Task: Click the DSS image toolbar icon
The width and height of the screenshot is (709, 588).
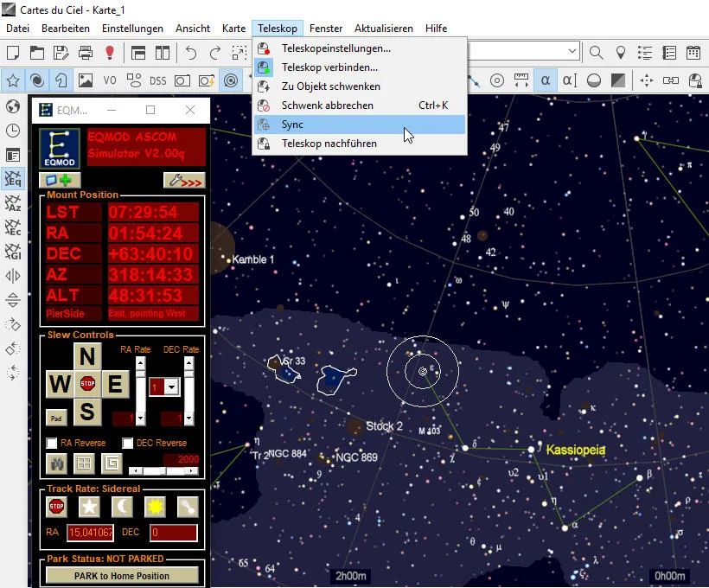Action: tap(157, 80)
